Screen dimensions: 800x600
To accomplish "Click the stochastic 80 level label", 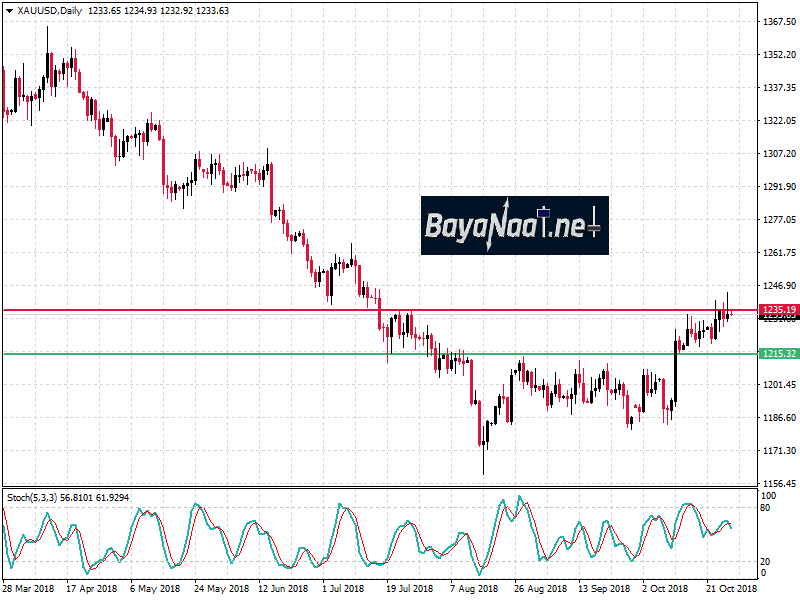I will [766, 508].
